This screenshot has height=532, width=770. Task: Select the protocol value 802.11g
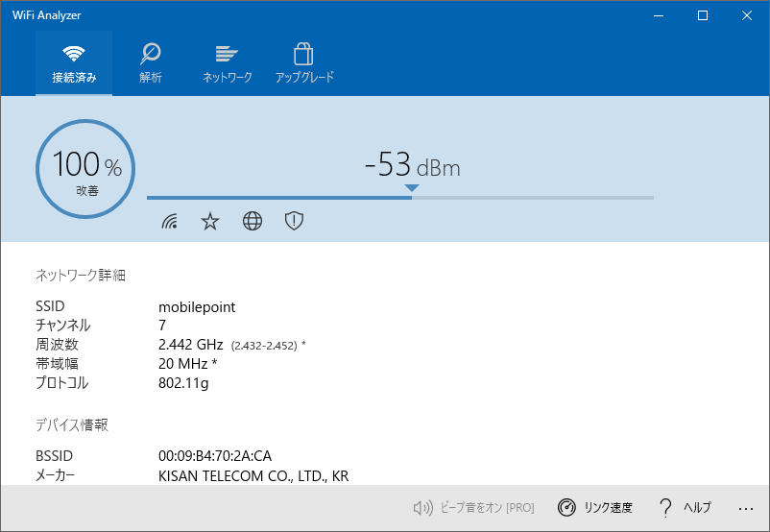pos(183,383)
